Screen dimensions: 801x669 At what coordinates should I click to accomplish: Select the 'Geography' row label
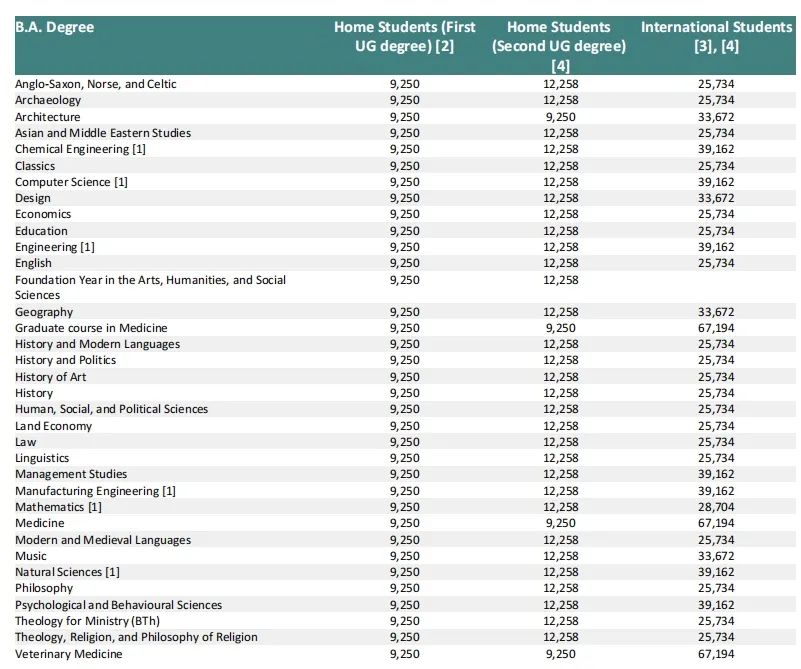(44, 312)
